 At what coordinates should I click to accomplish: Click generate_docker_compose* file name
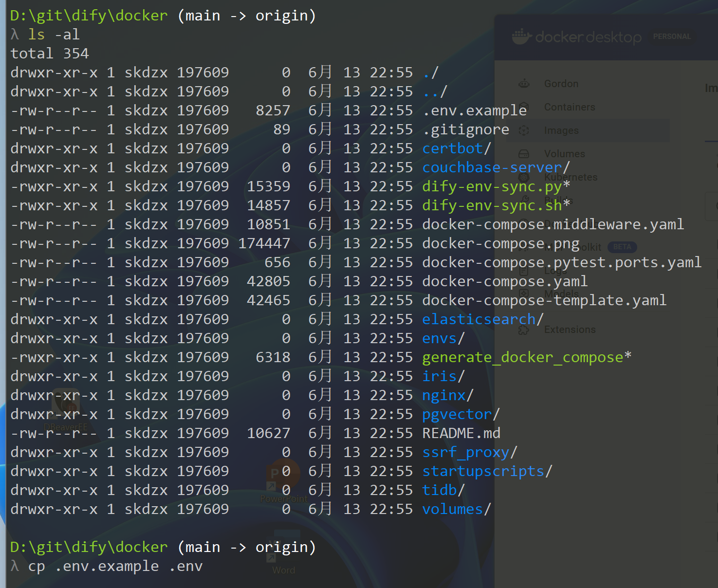[527, 357]
